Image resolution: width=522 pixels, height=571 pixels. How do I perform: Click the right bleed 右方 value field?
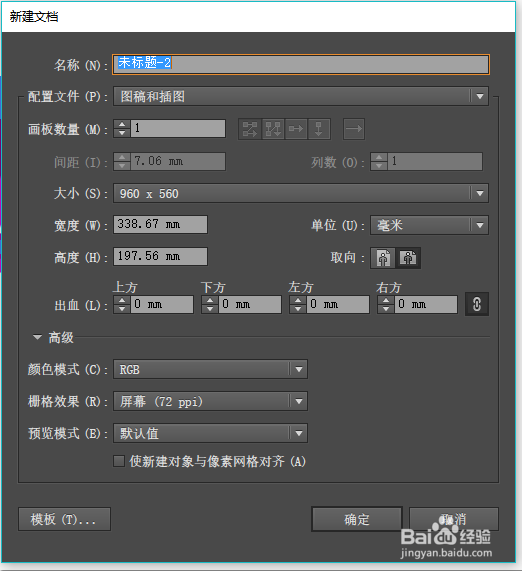[x=426, y=304]
